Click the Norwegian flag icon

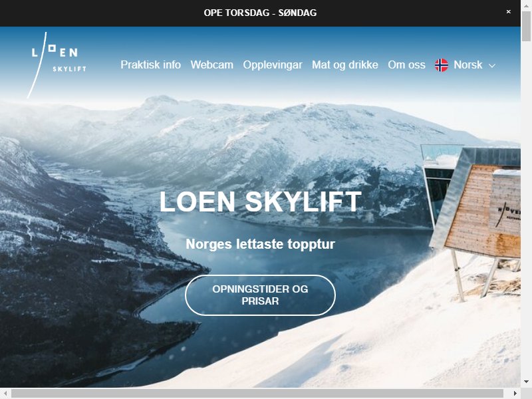442,65
